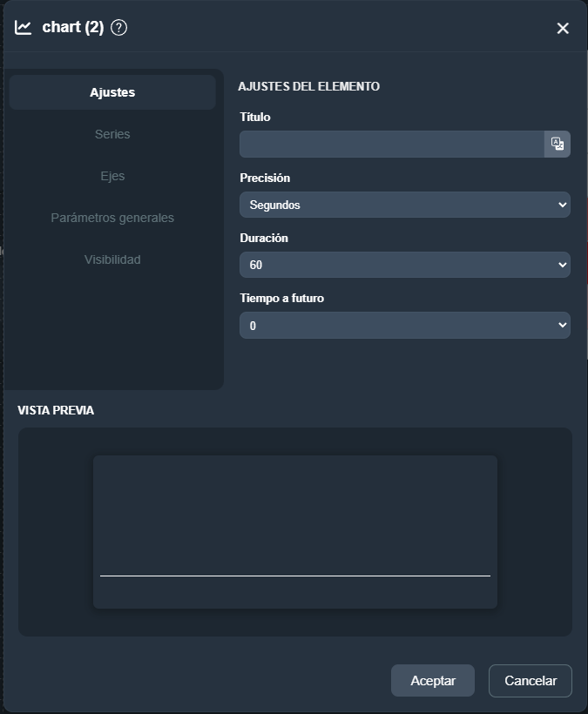Viewport: 588px width, 714px height.
Task: Click the translate icon beside the Título field
Action: 558,145
